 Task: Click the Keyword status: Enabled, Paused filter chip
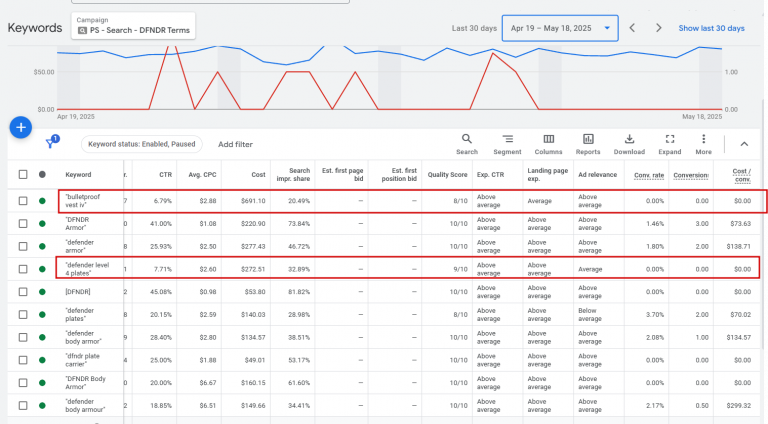(142, 144)
